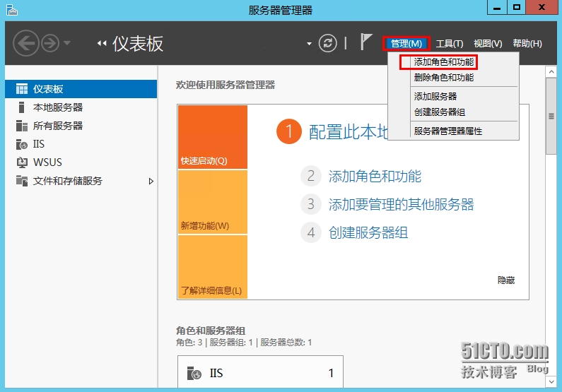The width and height of the screenshot is (562, 392).
Task: Open the navigation history dropdown arrow
Action: click(67, 43)
